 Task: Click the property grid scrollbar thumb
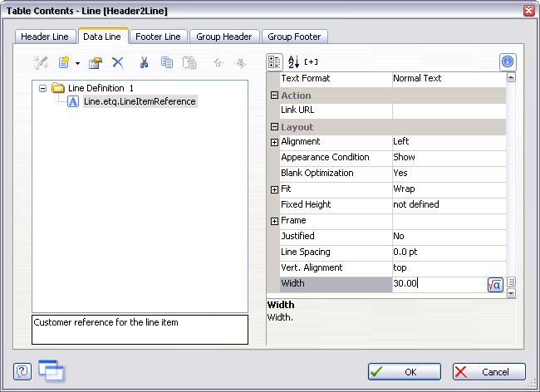click(511, 282)
